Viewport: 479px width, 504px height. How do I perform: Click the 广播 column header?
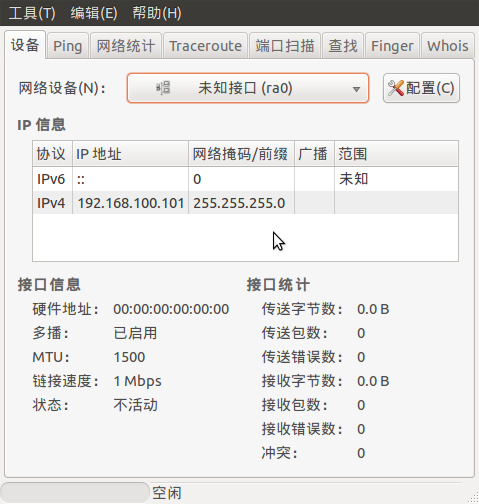click(x=314, y=154)
